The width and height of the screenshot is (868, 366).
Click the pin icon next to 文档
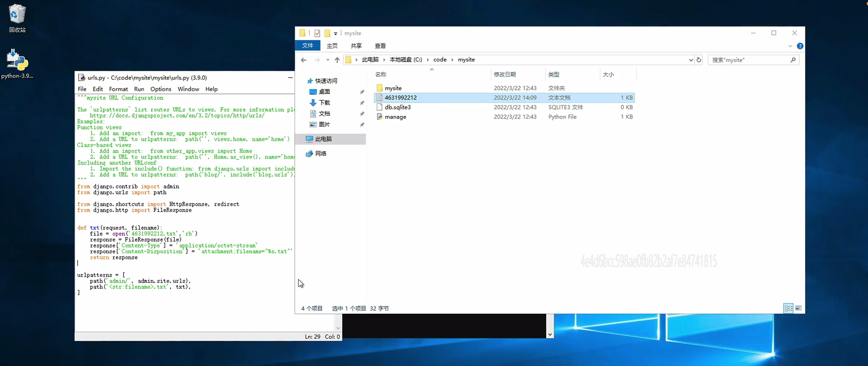click(362, 114)
